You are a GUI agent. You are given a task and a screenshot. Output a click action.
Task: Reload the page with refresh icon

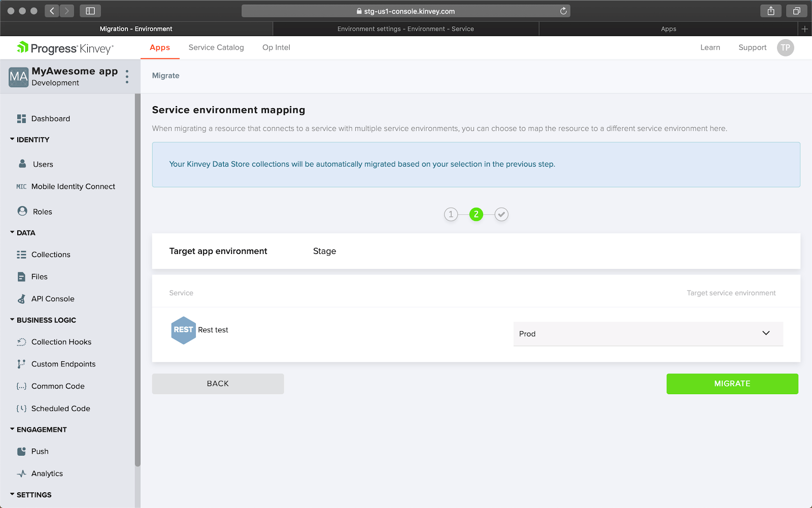click(563, 11)
